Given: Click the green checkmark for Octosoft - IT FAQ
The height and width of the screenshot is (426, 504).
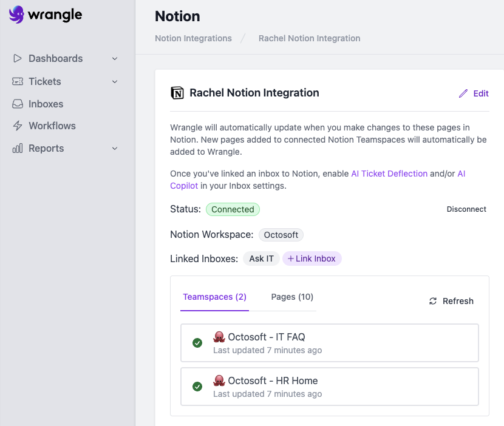Looking at the screenshot, I should pos(197,343).
